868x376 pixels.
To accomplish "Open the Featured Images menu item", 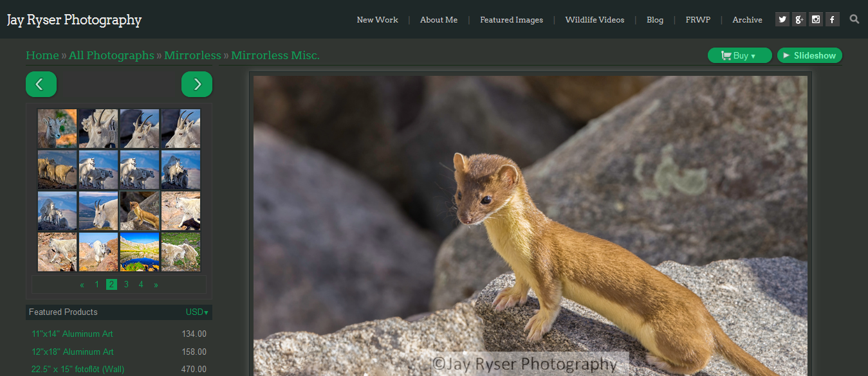I will point(512,20).
